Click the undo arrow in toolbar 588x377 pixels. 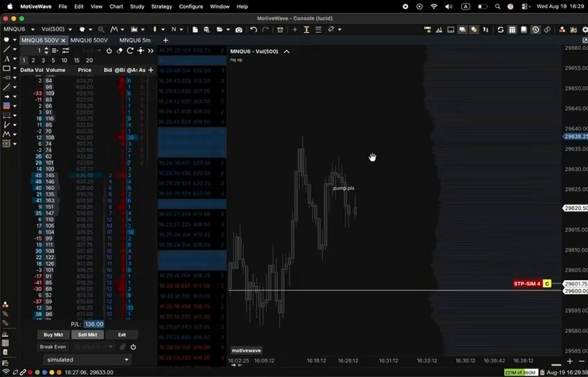pyautogui.click(x=254, y=29)
